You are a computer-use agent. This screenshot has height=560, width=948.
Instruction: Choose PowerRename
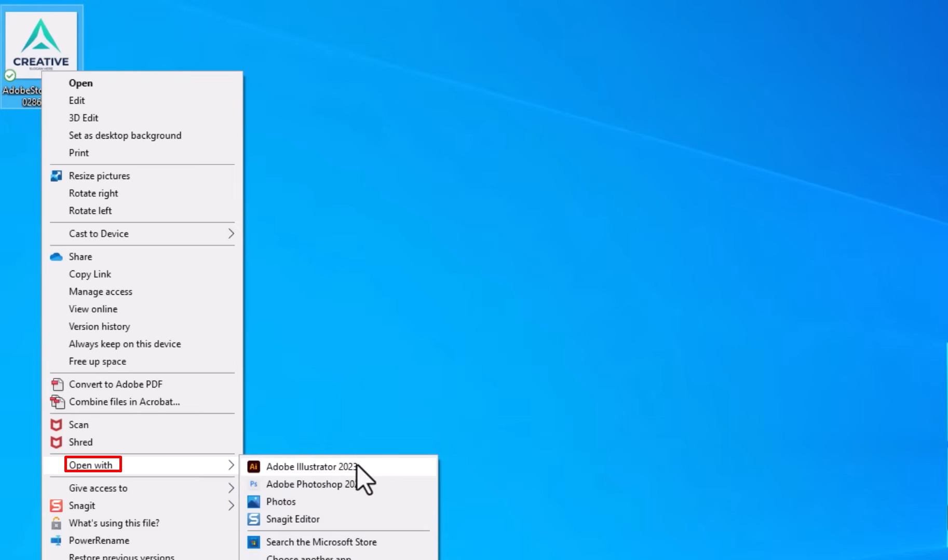(99, 541)
